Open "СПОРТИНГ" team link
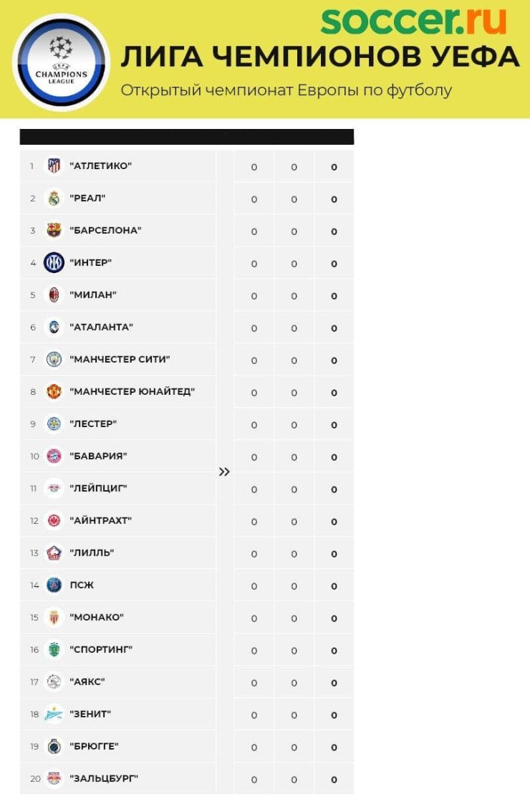 pyautogui.click(x=102, y=649)
